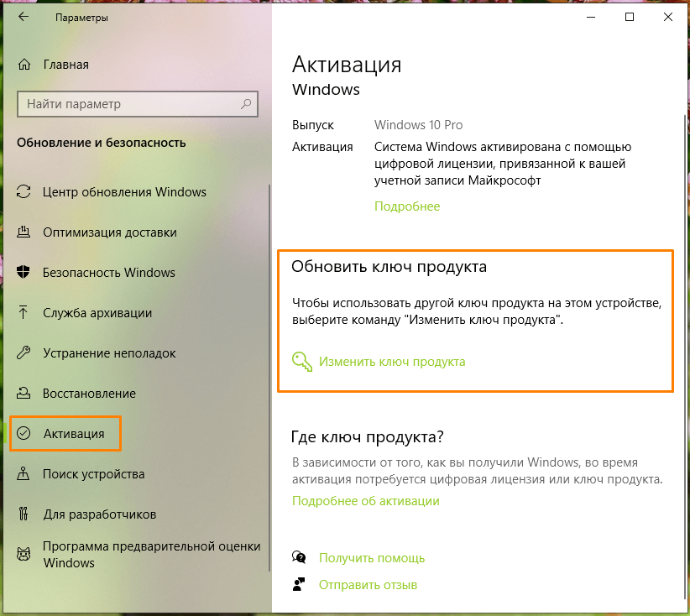690x616 pixels.
Task: Close the Параметры window
Action: [x=668, y=17]
